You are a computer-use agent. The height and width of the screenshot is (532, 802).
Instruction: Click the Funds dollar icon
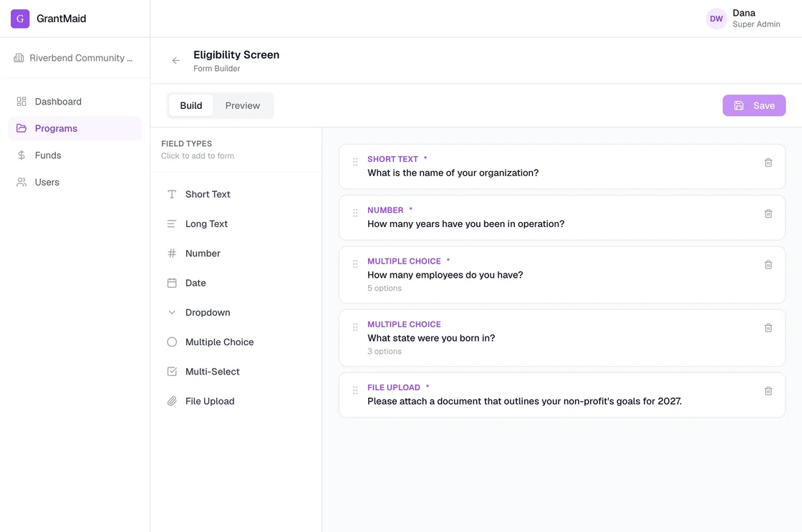coord(21,155)
